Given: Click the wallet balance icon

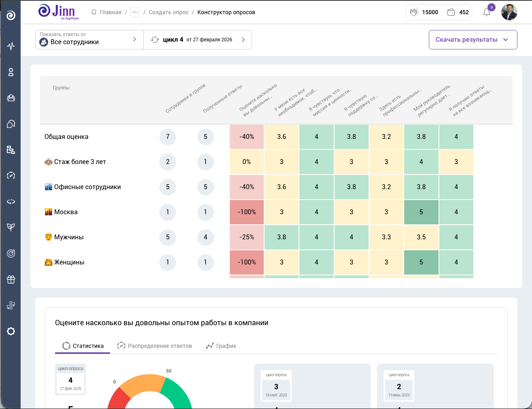Looking at the screenshot, I should tap(451, 12).
